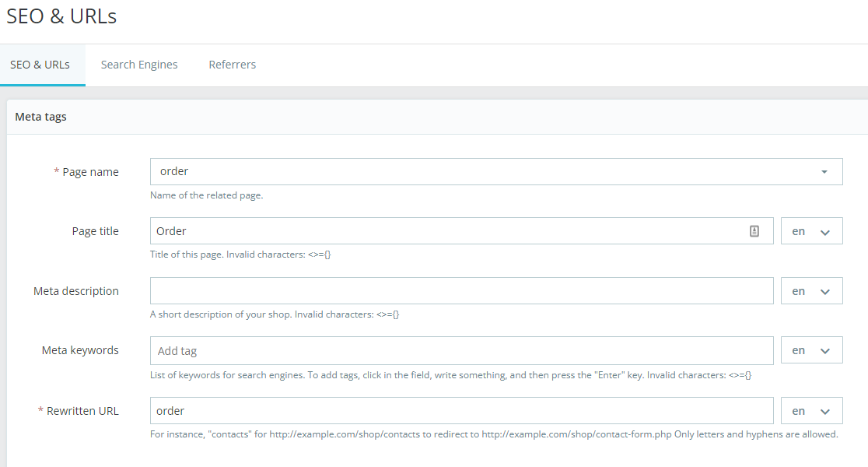Click the Add tag keywords field

[461, 351]
